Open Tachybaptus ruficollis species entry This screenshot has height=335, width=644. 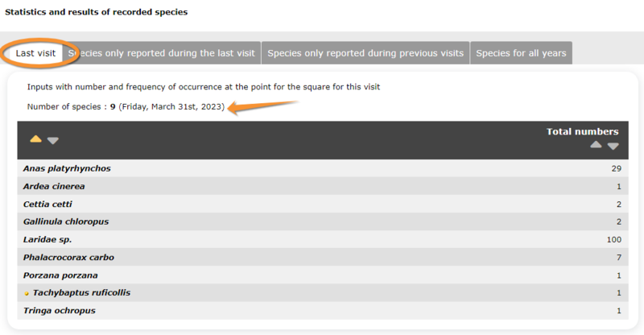point(81,292)
